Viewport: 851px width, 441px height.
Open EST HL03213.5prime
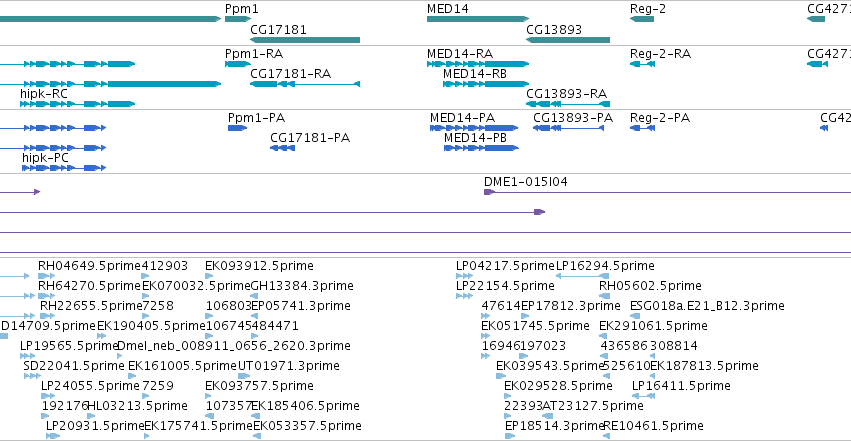(x=137, y=406)
